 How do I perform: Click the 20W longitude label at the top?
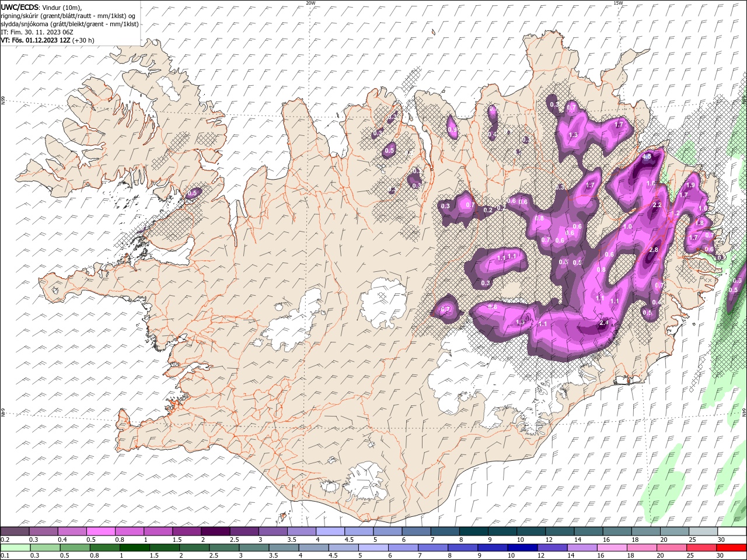[x=310, y=3]
